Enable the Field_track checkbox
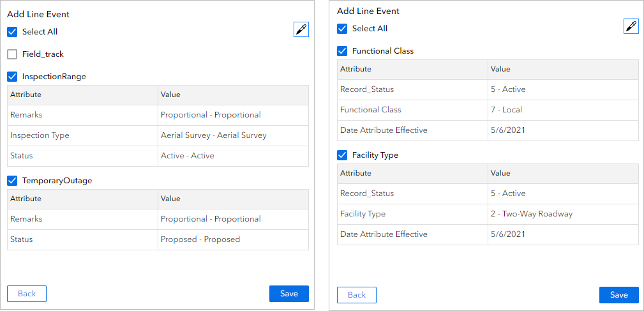The image size is (644, 311). 12,54
